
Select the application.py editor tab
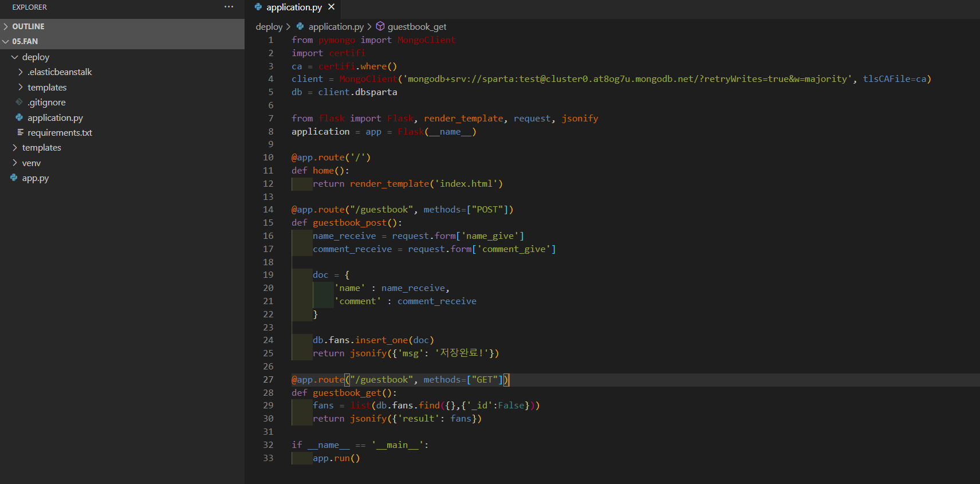point(294,7)
